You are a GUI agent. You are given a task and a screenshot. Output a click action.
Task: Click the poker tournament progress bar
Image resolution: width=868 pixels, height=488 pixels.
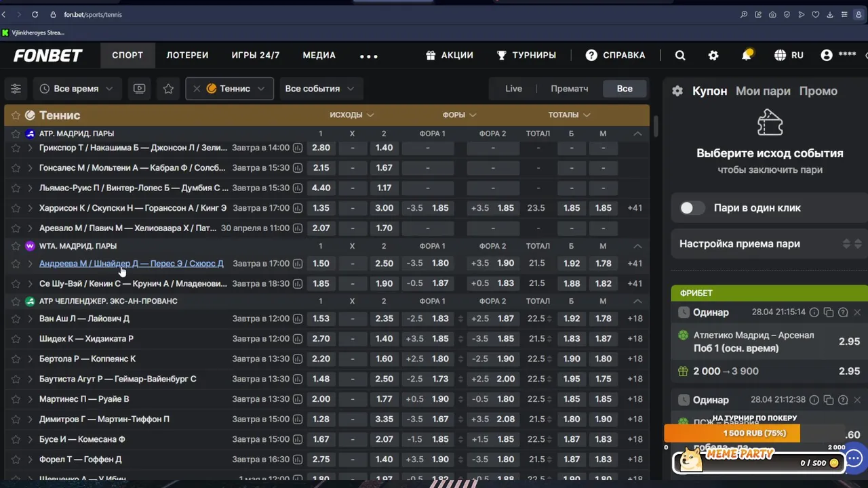click(754, 433)
